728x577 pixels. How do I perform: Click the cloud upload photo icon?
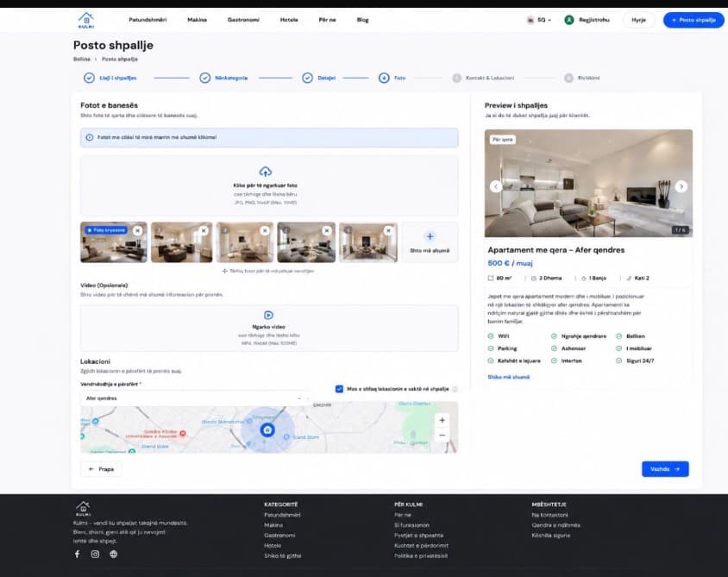tap(265, 172)
